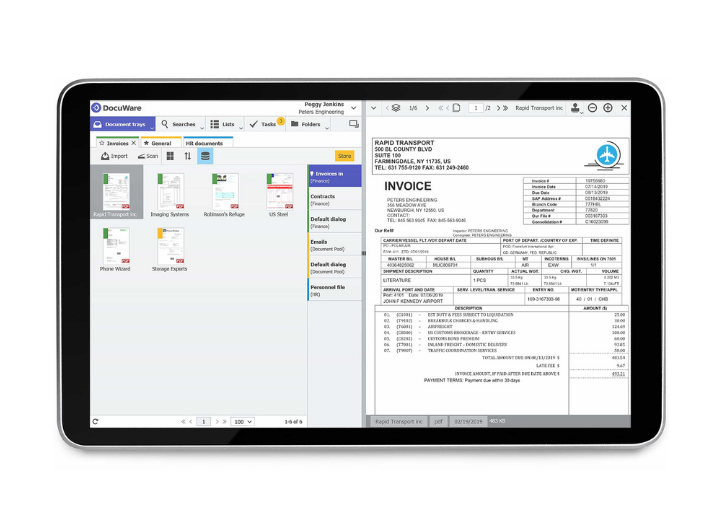Open the page size 100 dropdown
719x530 pixels.
click(242, 422)
